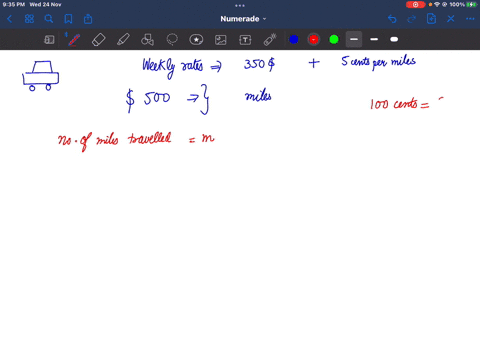Open the more options ellipsis menu
The width and height of the screenshot is (480, 360).
470,19
